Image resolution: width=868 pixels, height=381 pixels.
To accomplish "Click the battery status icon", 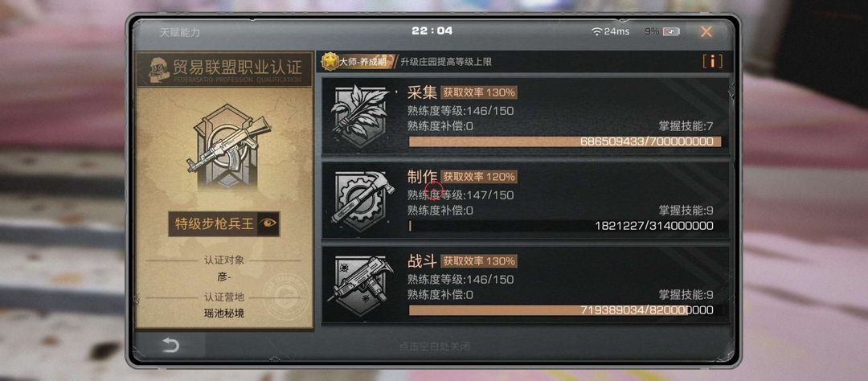I will (671, 31).
